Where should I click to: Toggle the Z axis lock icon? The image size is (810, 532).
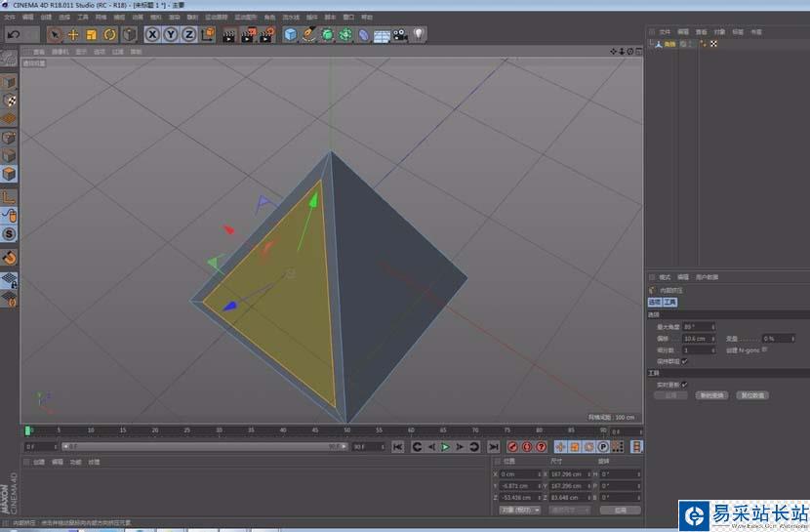188,34
